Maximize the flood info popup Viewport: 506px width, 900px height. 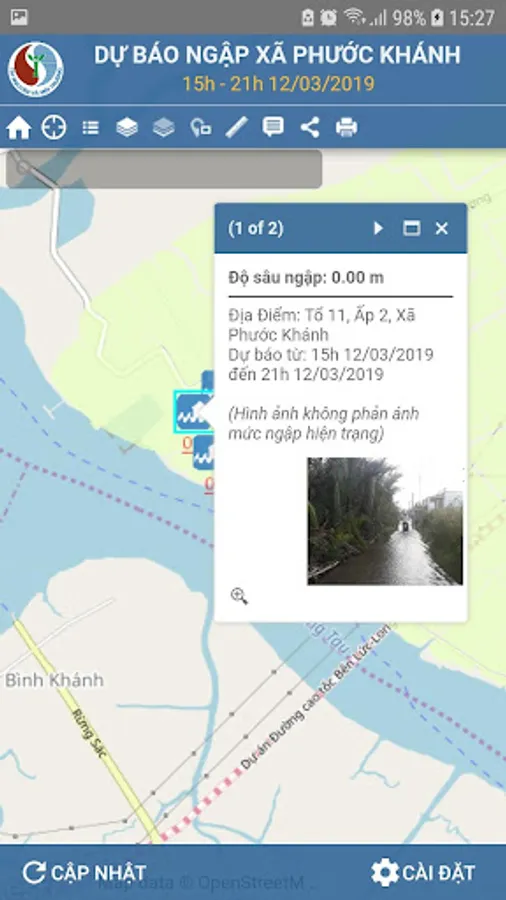[x=411, y=228]
